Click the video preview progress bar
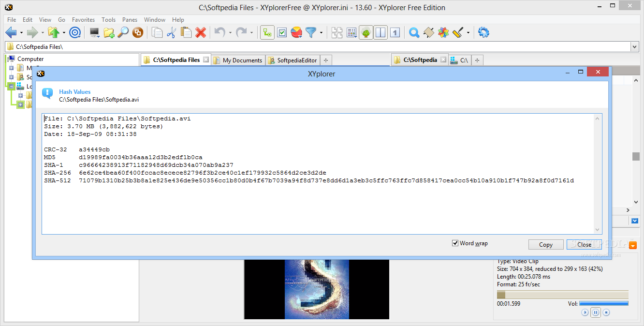Image resolution: width=644 pixels, height=326 pixels. 563,295
